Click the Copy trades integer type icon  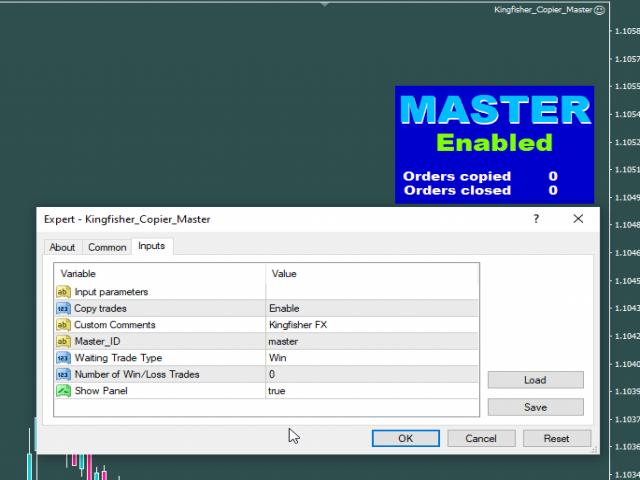click(63, 309)
